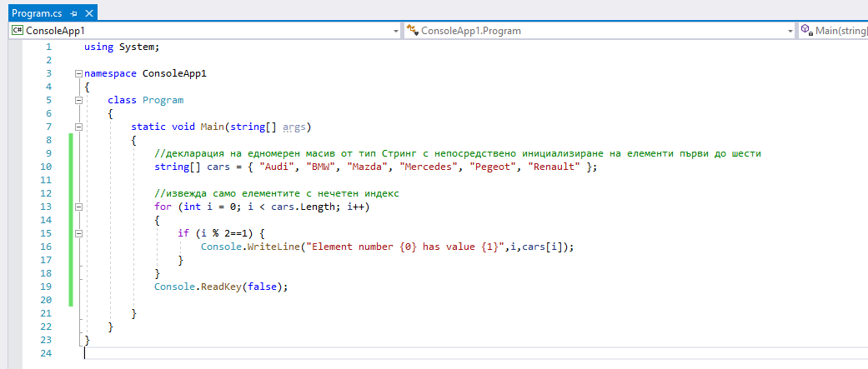Screen dimensions: 868x369
Task: Click the method icon beside Main(string
Action: click(x=806, y=31)
